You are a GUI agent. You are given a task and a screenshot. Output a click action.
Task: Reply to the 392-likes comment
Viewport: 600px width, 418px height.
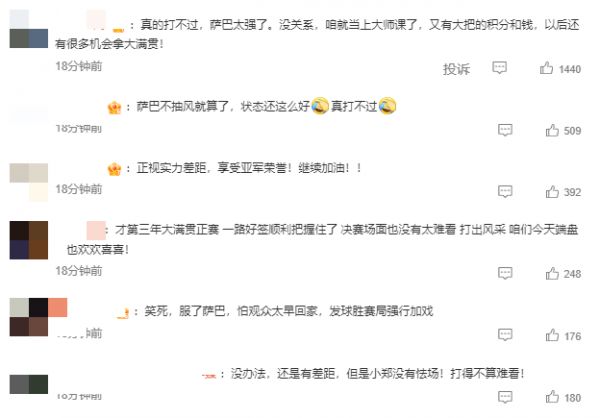tap(505, 191)
